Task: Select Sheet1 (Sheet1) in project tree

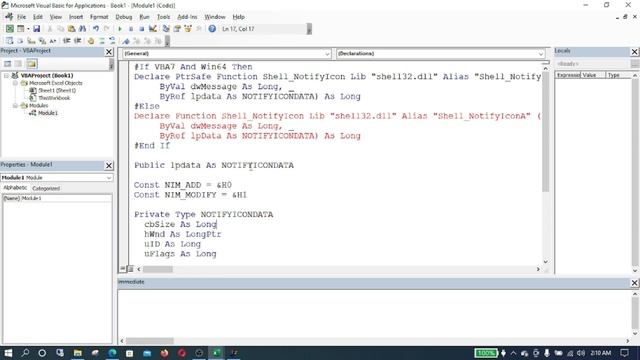Action: tap(57, 90)
